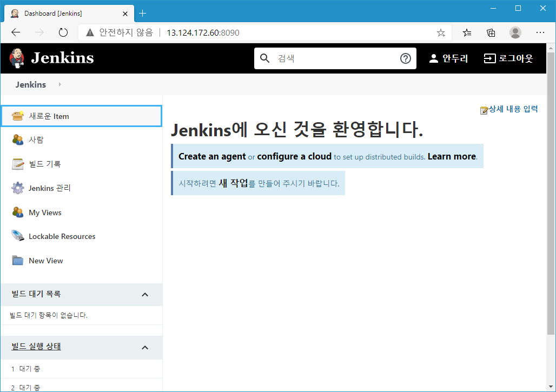Click the page vertical scrollbar thumb
Viewport: 556px width, 392px height.
coord(551,193)
